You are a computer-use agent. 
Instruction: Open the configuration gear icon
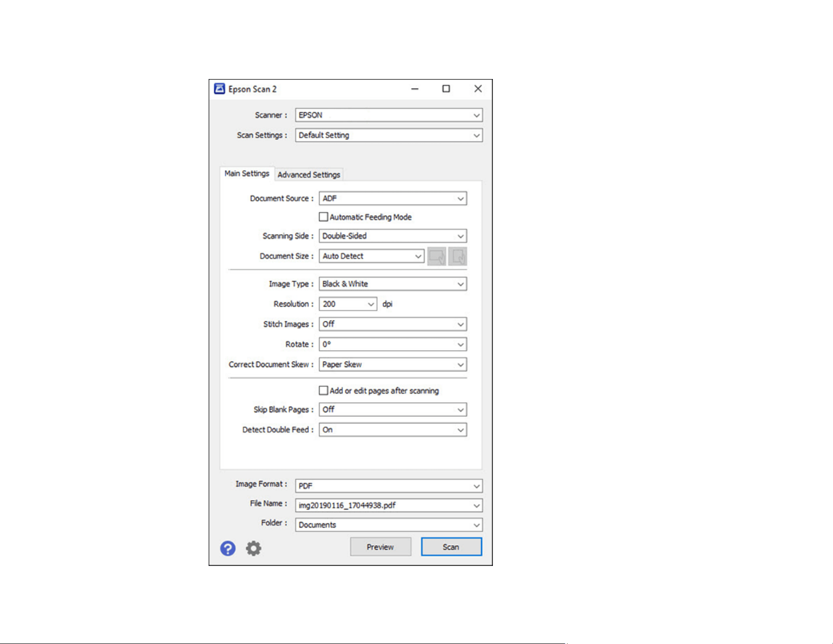[254, 548]
